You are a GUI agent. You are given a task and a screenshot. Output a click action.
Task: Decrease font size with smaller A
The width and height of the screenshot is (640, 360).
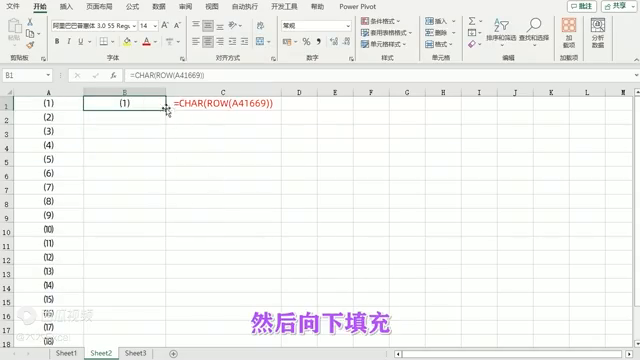point(177,25)
